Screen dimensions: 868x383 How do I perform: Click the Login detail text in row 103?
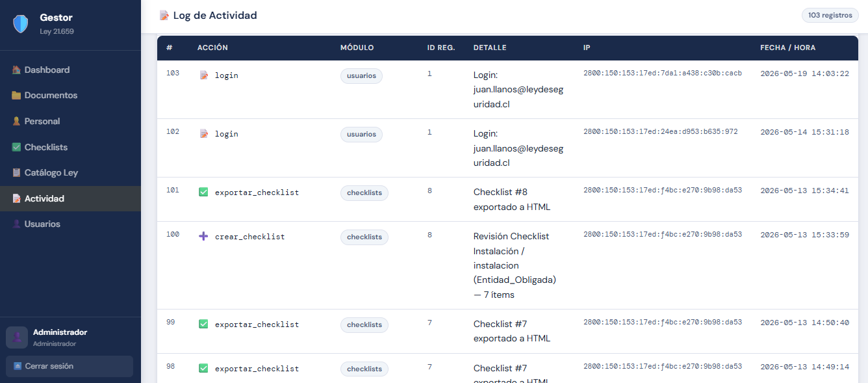click(518, 90)
